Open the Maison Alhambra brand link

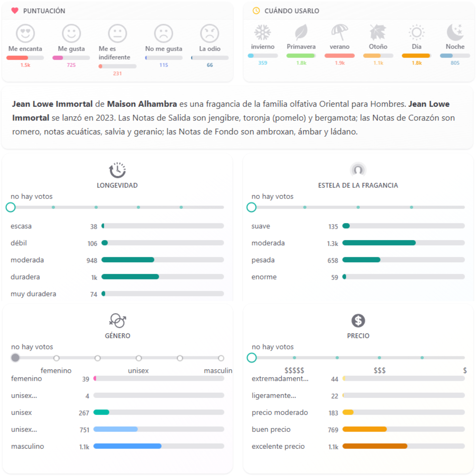click(142, 104)
